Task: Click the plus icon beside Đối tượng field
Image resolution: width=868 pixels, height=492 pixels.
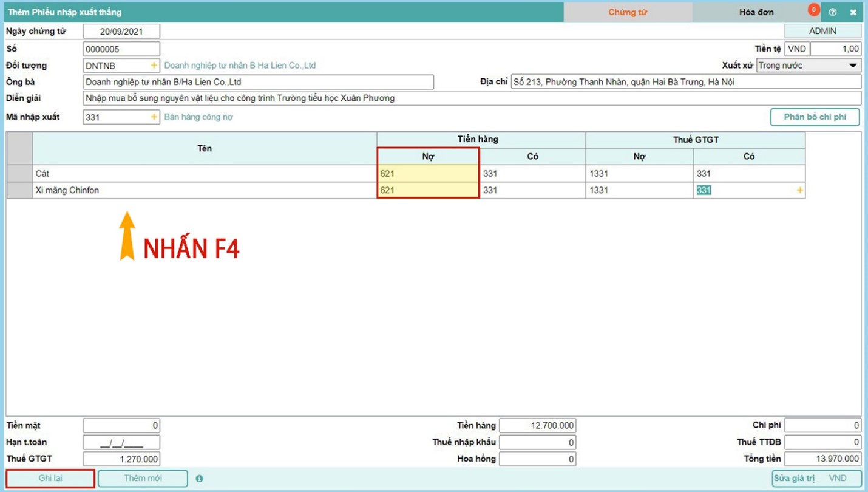Action: [x=154, y=66]
